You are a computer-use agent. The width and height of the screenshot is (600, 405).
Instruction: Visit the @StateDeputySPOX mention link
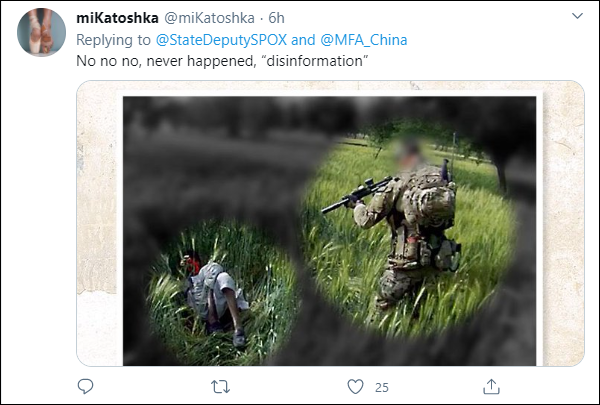(x=221, y=40)
